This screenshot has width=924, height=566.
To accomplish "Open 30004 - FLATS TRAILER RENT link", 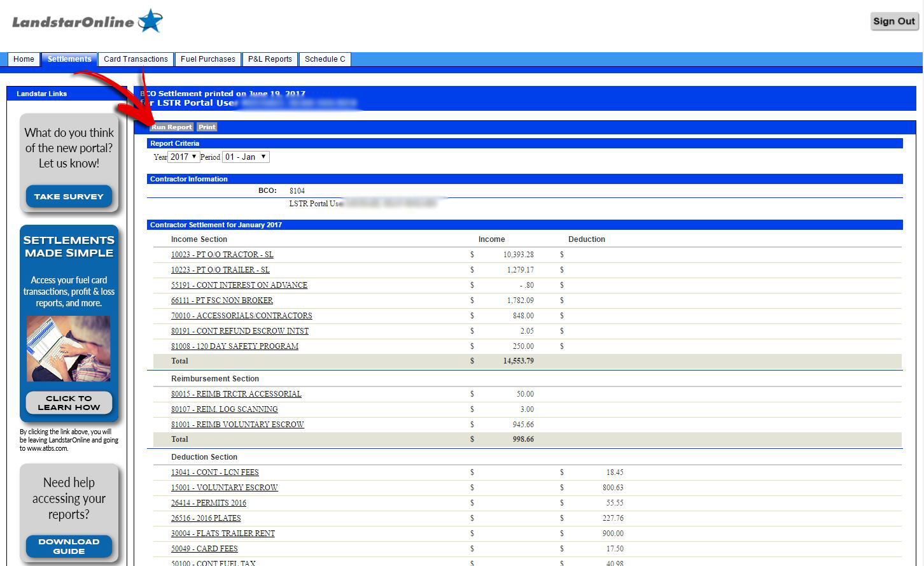I will [x=223, y=534].
